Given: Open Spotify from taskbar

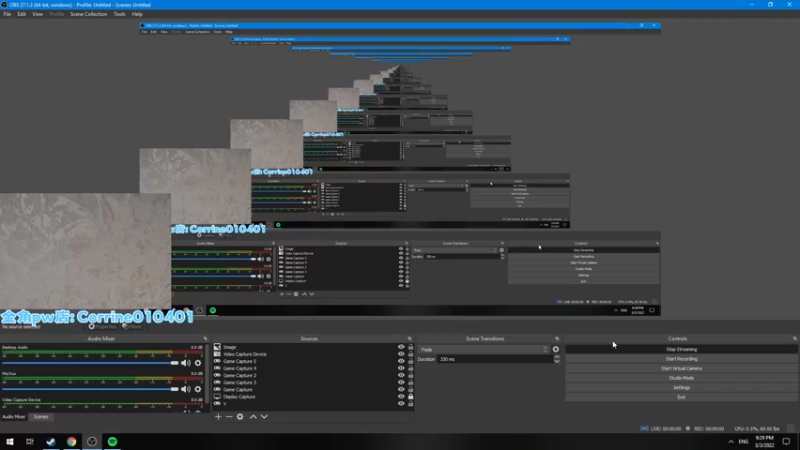Looking at the screenshot, I should (x=112, y=441).
